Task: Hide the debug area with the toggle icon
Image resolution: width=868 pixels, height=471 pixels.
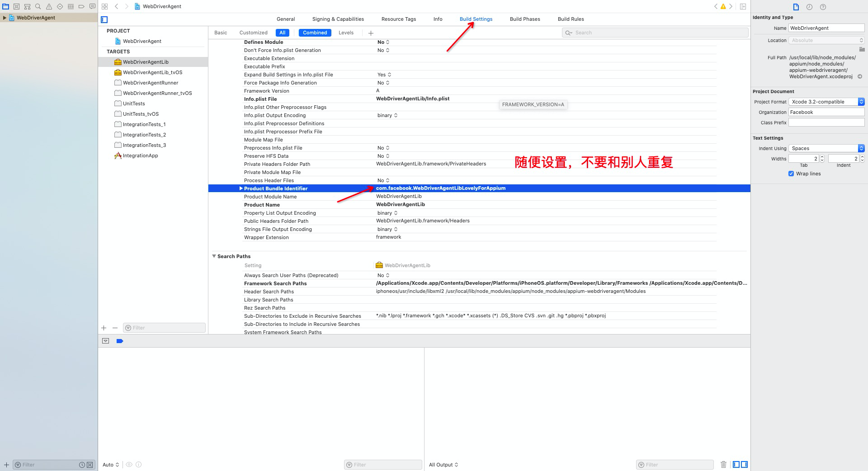Action: [x=106, y=341]
